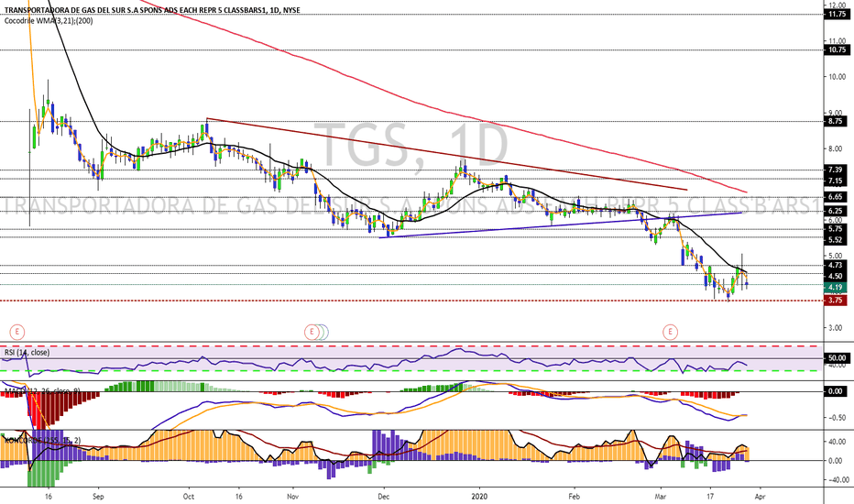Click the 11.75 horizontal line price label

coord(837,14)
